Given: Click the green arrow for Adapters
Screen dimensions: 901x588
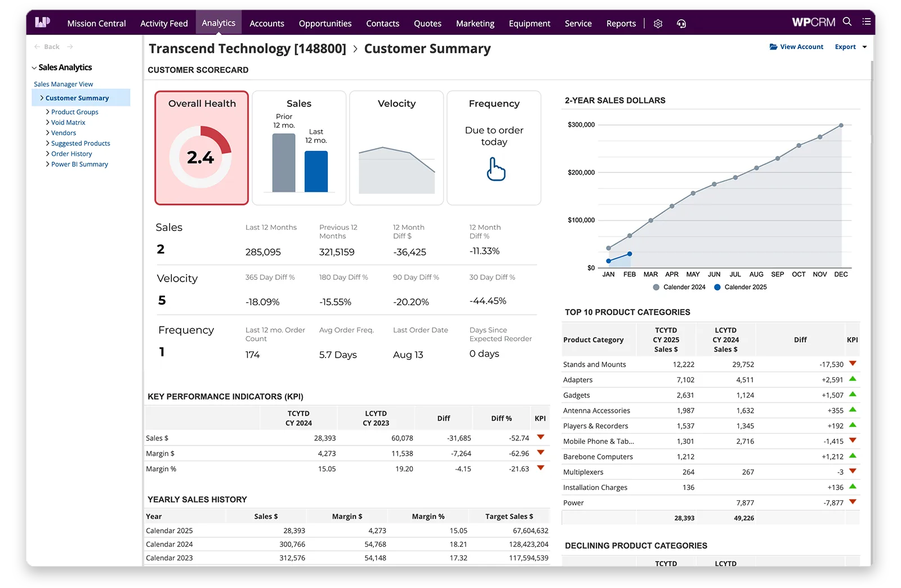Looking at the screenshot, I should pyautogui.click(x=853, y=379).
